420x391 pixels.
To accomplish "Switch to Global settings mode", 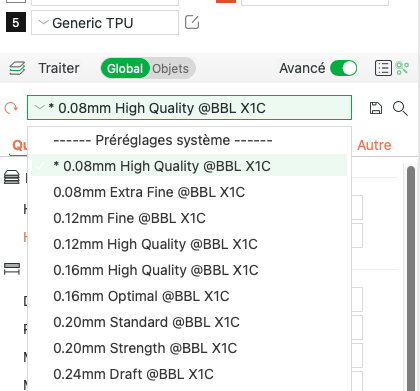I will click(x=125, y=69).
